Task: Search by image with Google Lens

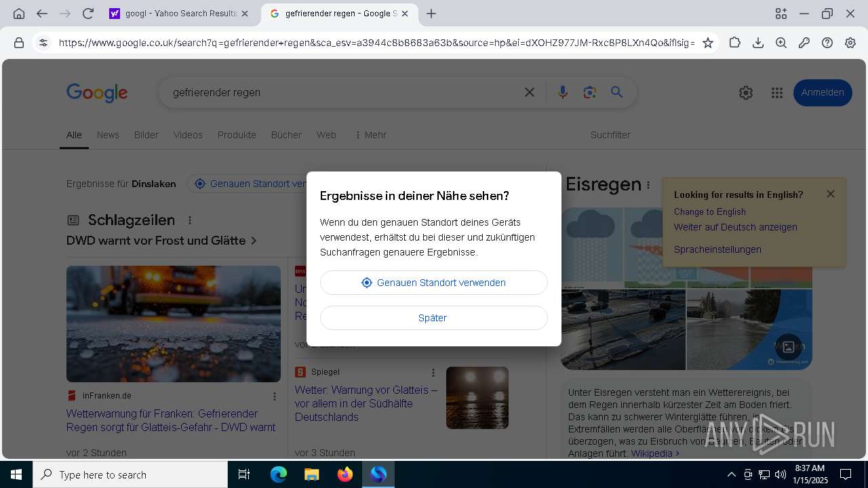Action: click(x=590, y=92)
